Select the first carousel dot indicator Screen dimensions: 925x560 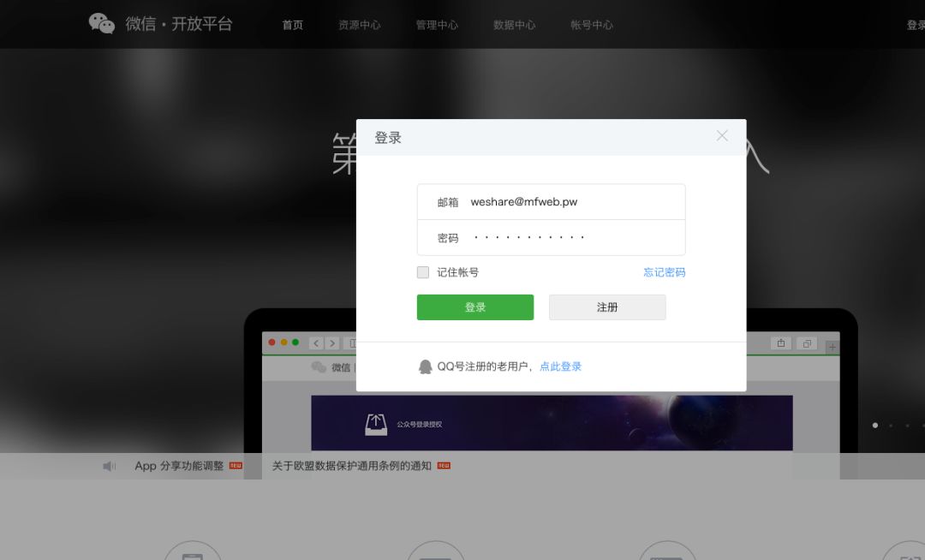(874, 425)
